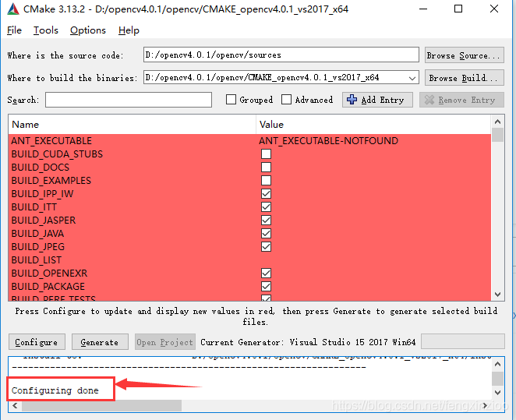Select the BUILD_JAVA entry name
Viewport: 516px width, 420px height.
[x=37, y=234]
